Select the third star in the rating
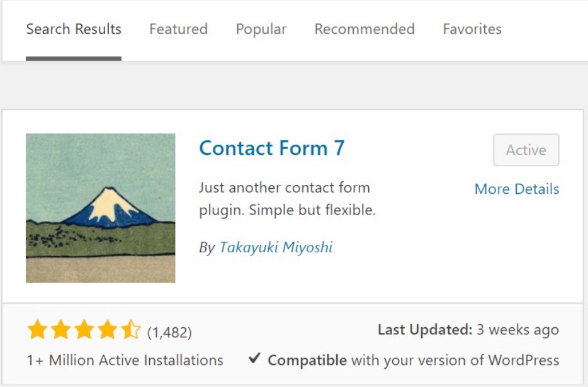 pos(84,328)
